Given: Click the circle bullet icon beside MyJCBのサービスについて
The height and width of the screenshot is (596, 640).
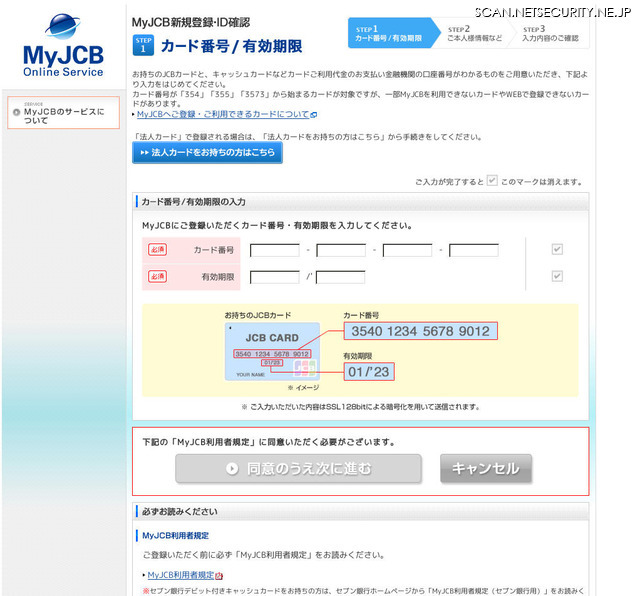Looking at the screenshot, I should coord(17,112).
